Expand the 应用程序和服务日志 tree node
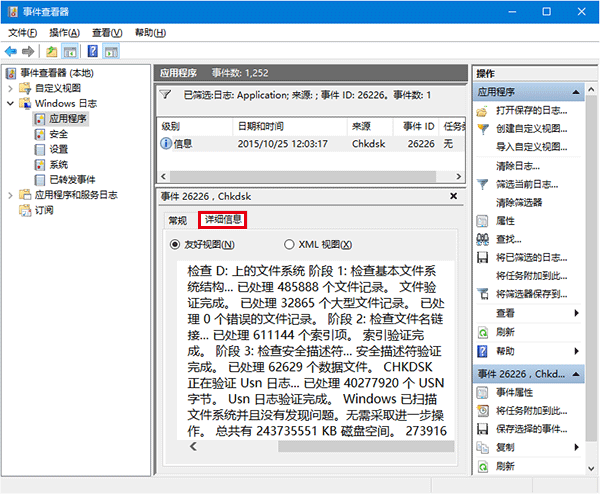Viewport: 600px width, 494px height. click(x=10, y=195)
